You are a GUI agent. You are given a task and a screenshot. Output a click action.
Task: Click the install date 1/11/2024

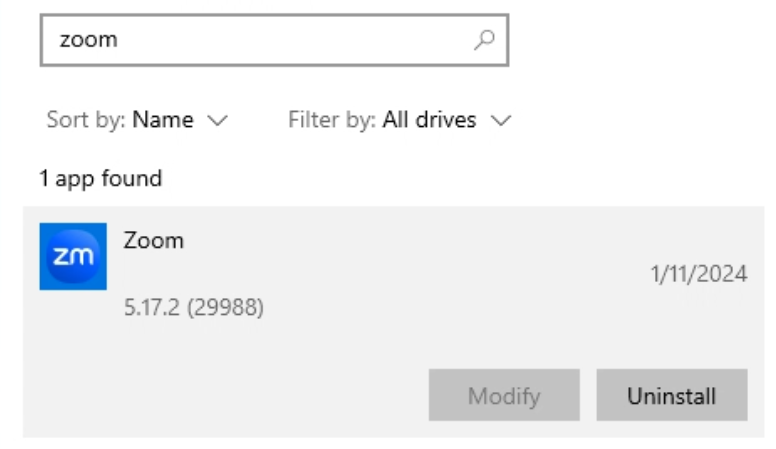(x=699, y=274)
